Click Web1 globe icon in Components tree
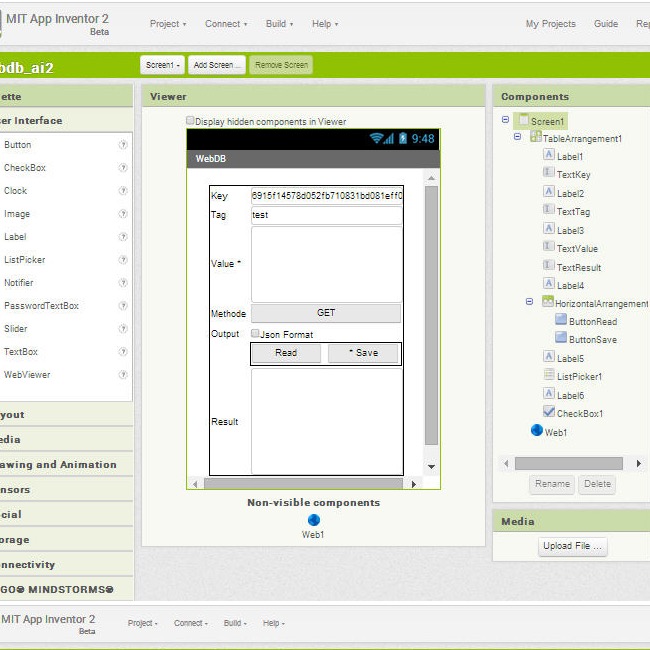The image size is (650, 650). pyautogui.click(x=536, y=430)
